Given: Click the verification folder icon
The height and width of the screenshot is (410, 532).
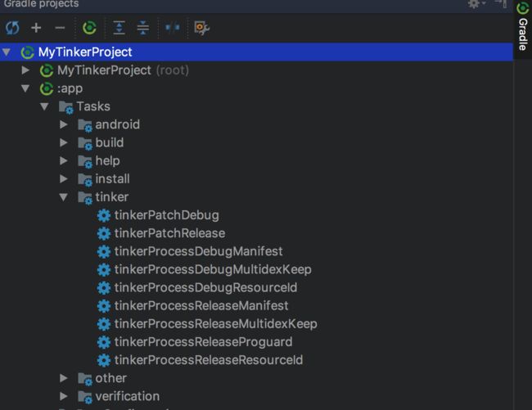Looking at the screenshot, I should pyautogui.click(x=85, y=397).
